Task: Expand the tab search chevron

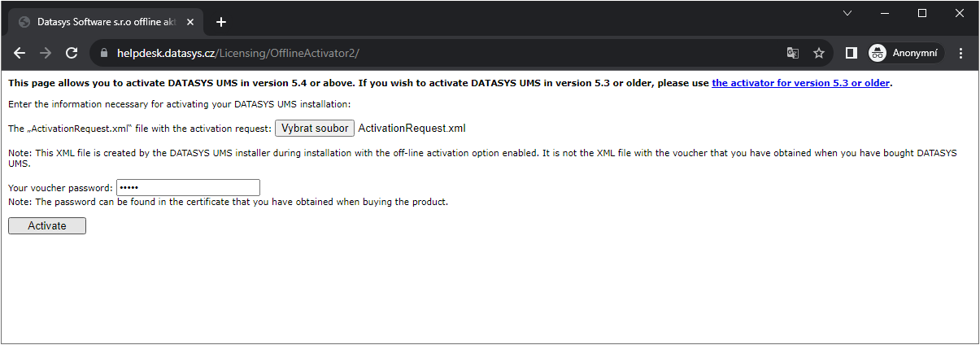Action: tap(847, 13)
